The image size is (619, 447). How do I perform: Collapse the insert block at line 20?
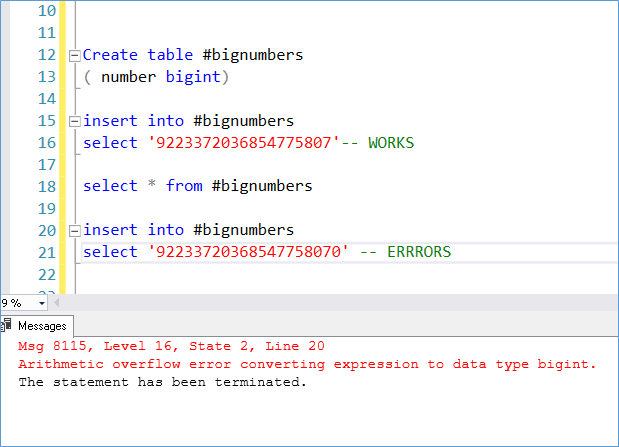pos(74,231)
